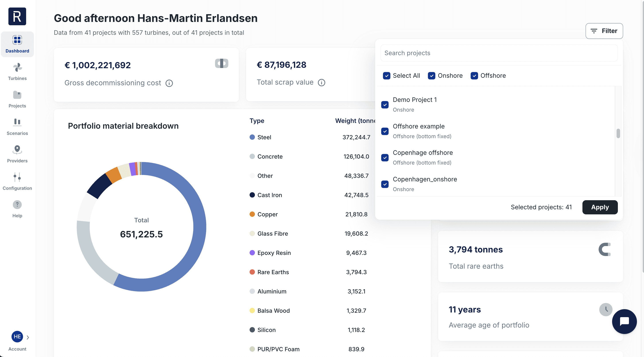The height and width of the screenshot is (357, 644).
Task: Uncheck the Select All checkbox
Action: tap(386, 76)
